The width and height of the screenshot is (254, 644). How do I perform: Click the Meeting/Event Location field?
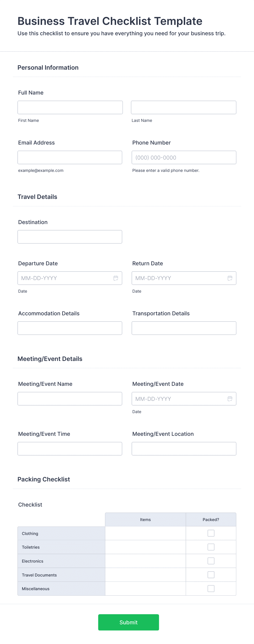click(184, 448)
